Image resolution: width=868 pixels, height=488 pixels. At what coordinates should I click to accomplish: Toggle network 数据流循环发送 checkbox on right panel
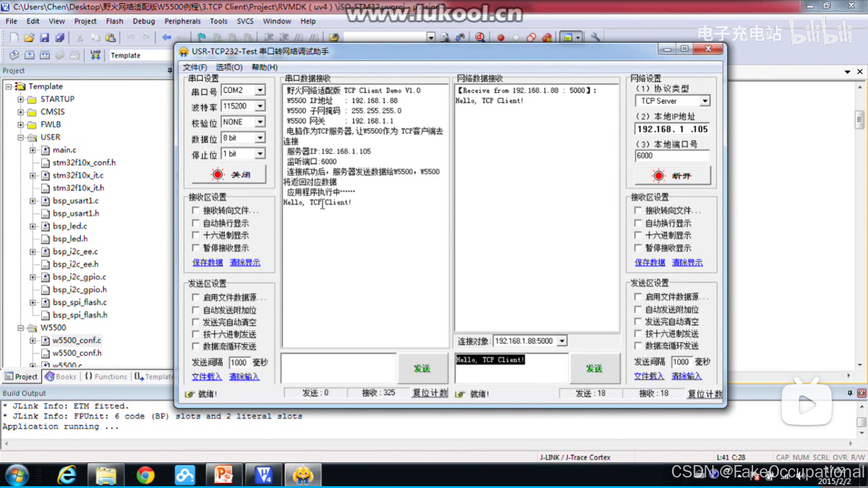(638, 346)
